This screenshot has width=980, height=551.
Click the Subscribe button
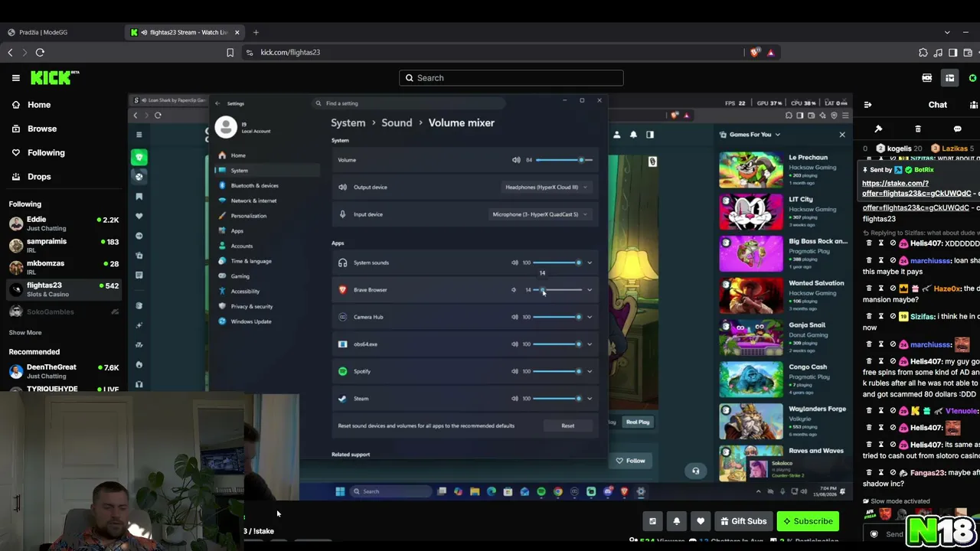click(x=807, y=521)
